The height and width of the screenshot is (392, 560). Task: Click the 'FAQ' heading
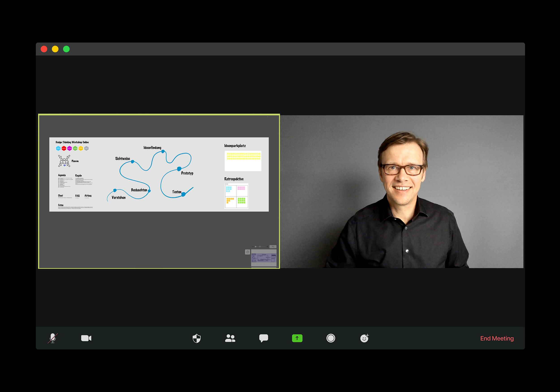pyautogui.click(x=78, y=196)
